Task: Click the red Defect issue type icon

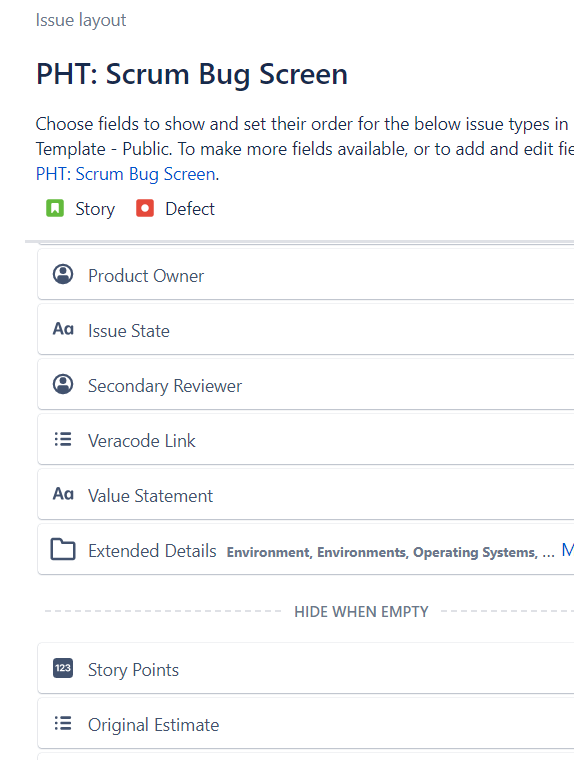Action: pyautogui.click(x=145, y=208)
